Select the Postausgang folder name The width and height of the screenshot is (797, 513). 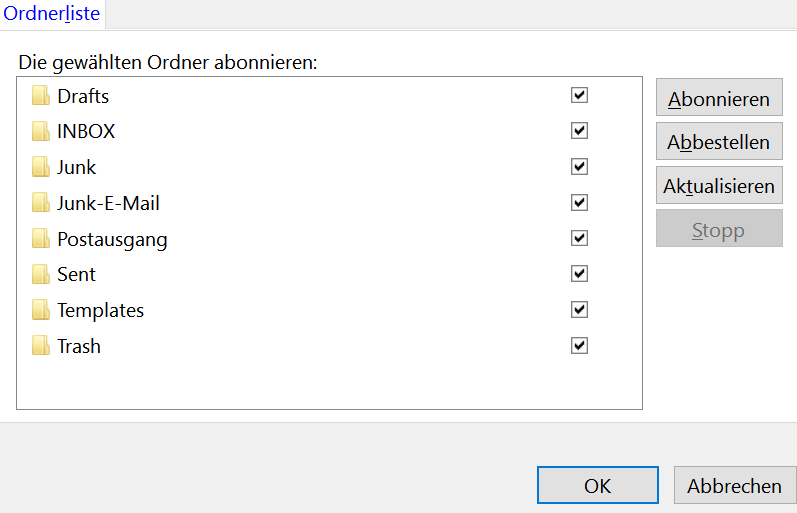(x=112, y=239)
